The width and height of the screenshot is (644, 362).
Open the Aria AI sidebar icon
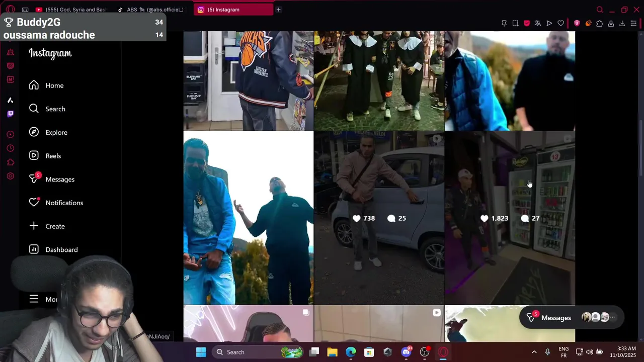(x=11, y=100)
